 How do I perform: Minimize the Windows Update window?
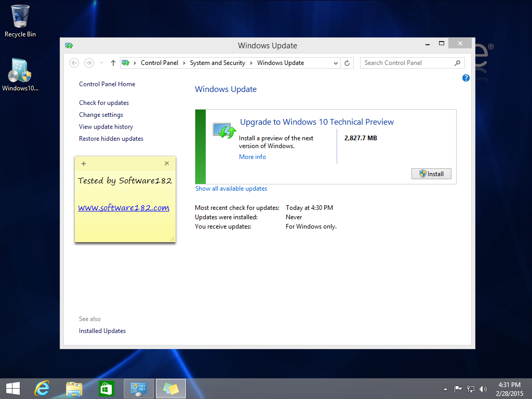point(428,44)
